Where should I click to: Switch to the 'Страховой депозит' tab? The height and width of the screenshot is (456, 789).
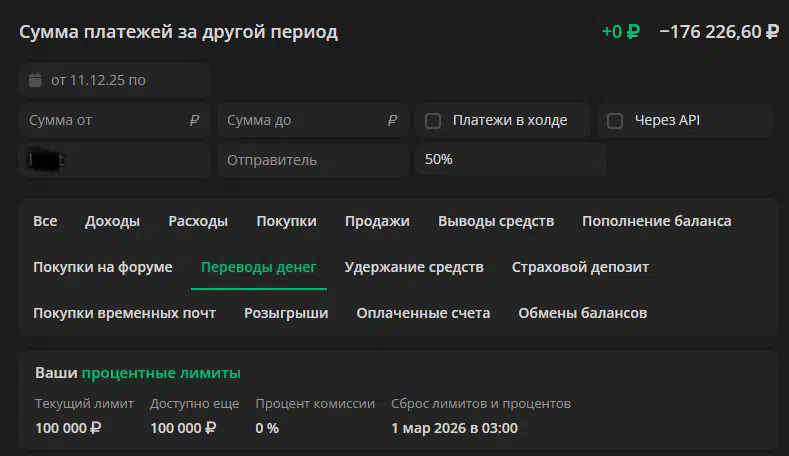[x=580, y=267]
